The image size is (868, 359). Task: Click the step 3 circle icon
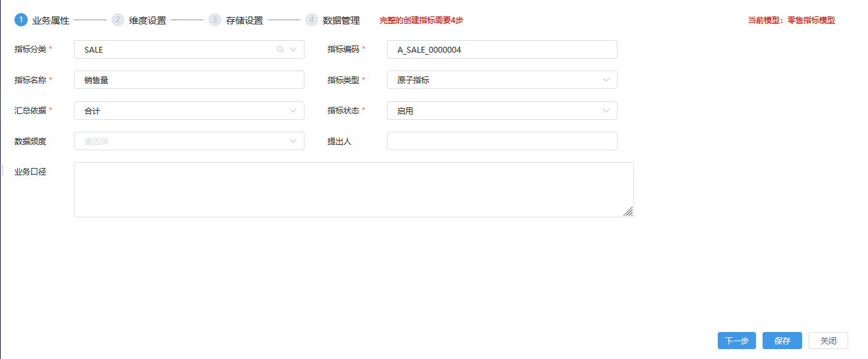(214, 20)
